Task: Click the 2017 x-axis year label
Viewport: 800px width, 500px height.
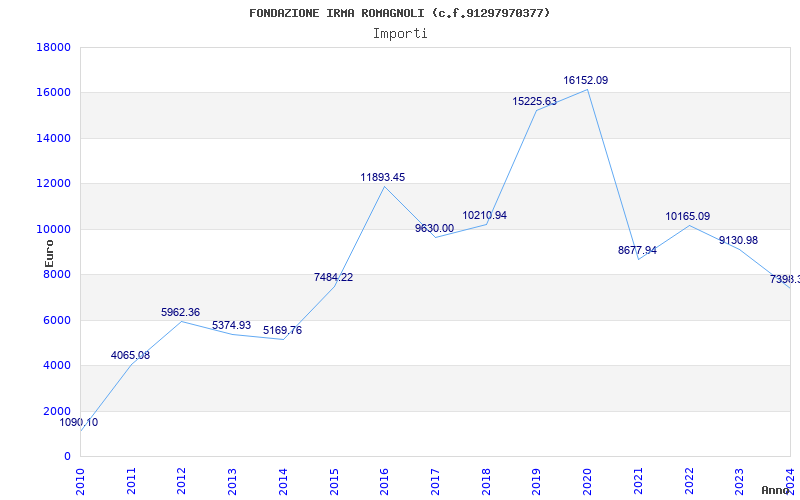Action: (435, 481)
